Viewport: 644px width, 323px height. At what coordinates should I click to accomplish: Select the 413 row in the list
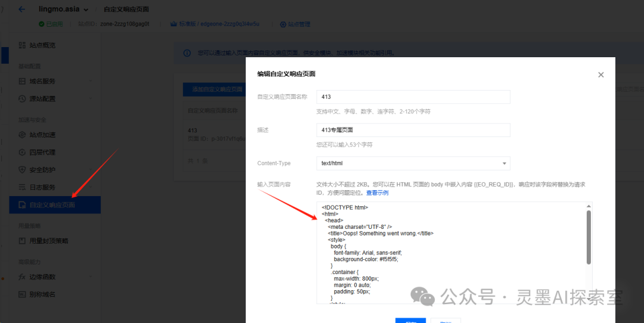tap(214, 135)
